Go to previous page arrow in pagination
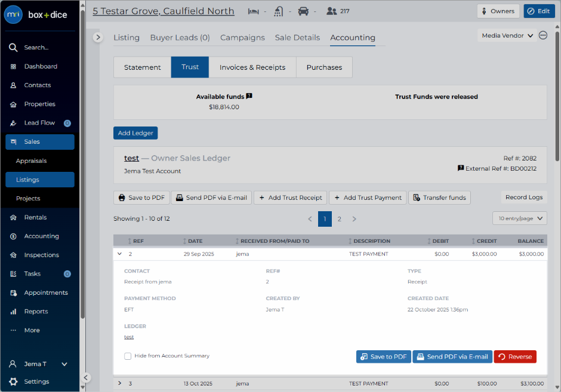Screen dimensions: 561x392 point(310,219)
